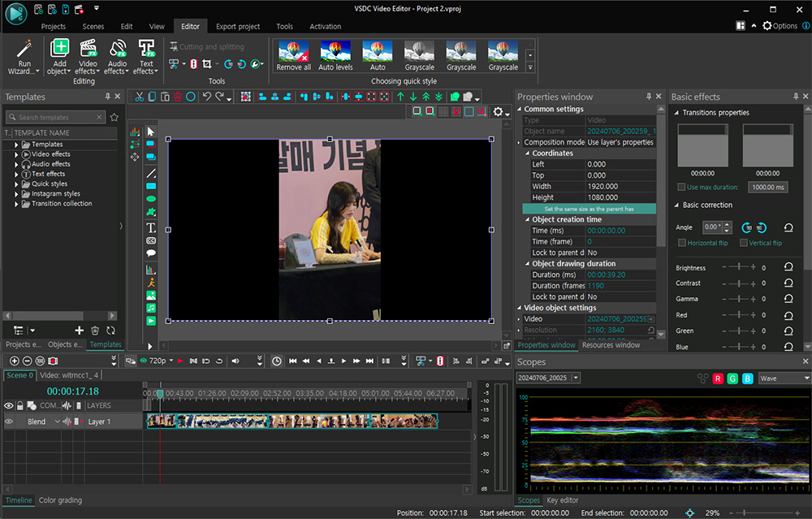Image resolution: width=812 pixels, height=519 pixels.
Task: Click the red R channel scope icon
Action: pyautogui.click(x=718, y=378)
